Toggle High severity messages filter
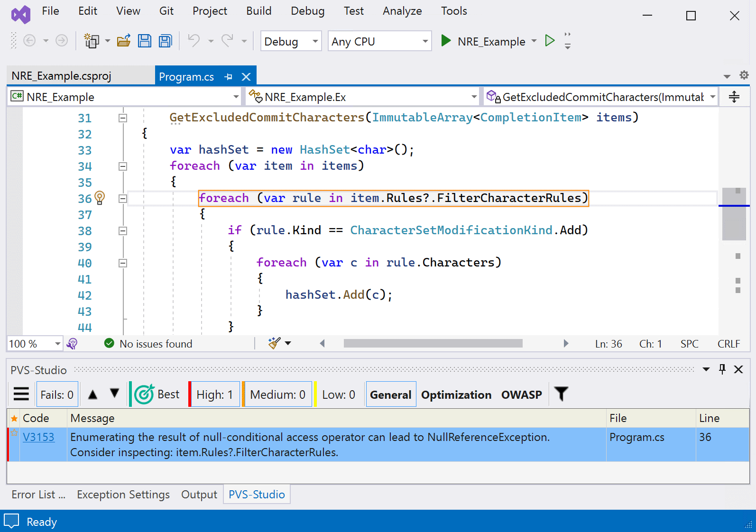756x532 pixels. 214,394
